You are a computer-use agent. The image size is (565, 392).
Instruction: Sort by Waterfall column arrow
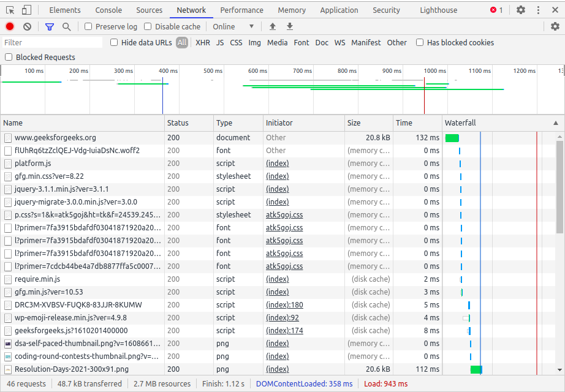(555, 123)
